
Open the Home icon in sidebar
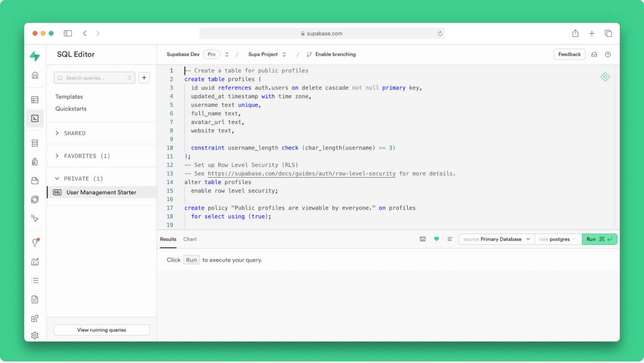click(35, 75)
